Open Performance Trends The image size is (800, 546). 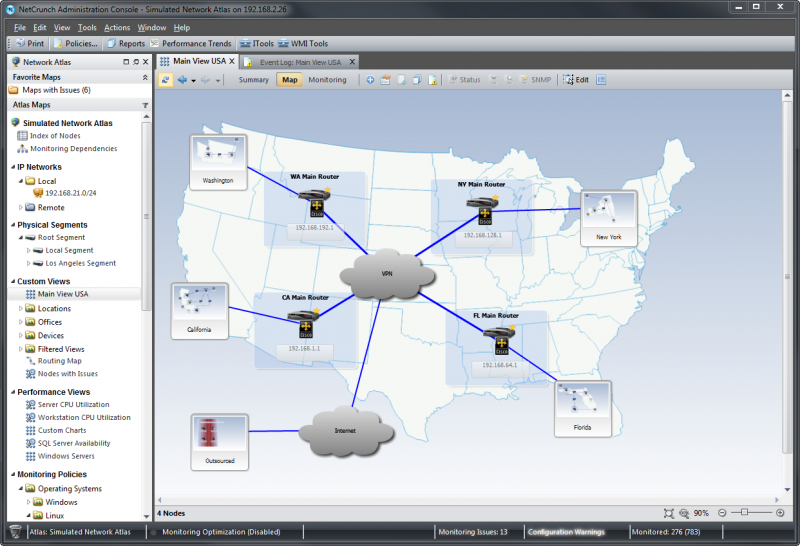(x=190, y=43)
